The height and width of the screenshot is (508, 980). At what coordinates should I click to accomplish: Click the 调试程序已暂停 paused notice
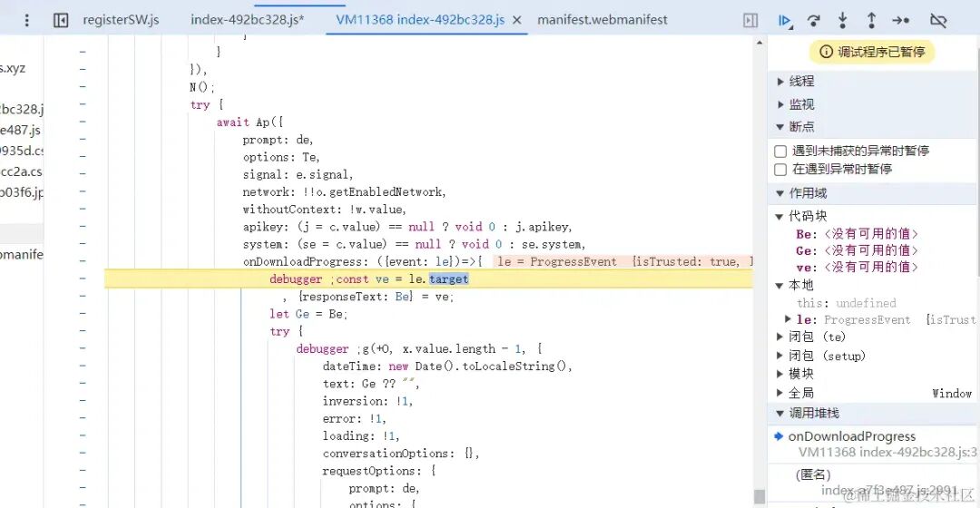pos(872,52)
